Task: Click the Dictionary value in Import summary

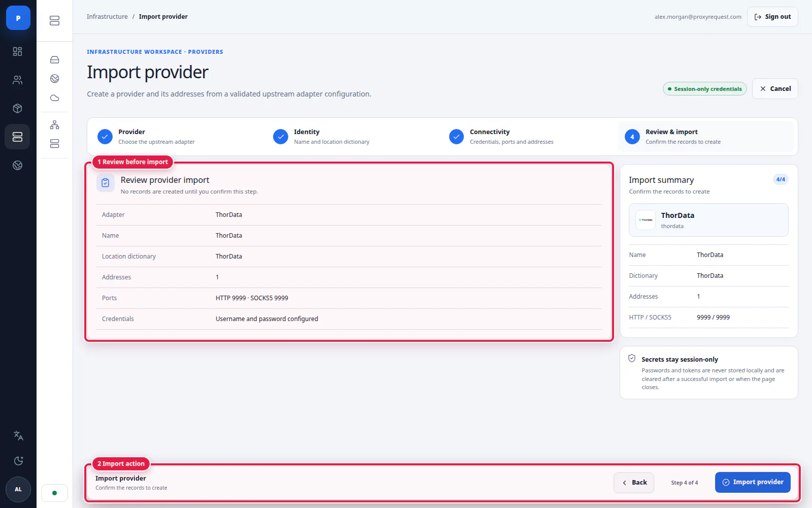Action: (x=710, y=276)
